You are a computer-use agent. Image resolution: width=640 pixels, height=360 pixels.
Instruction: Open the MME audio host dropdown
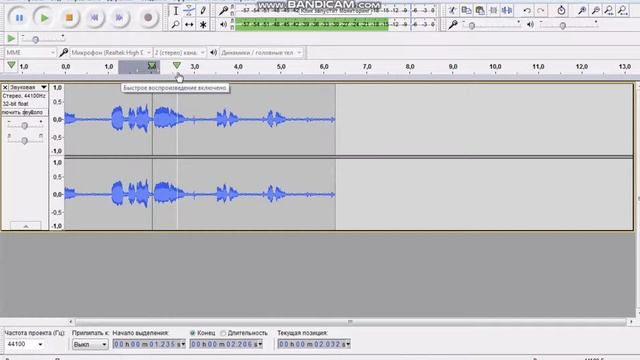[x=30, y=53]
